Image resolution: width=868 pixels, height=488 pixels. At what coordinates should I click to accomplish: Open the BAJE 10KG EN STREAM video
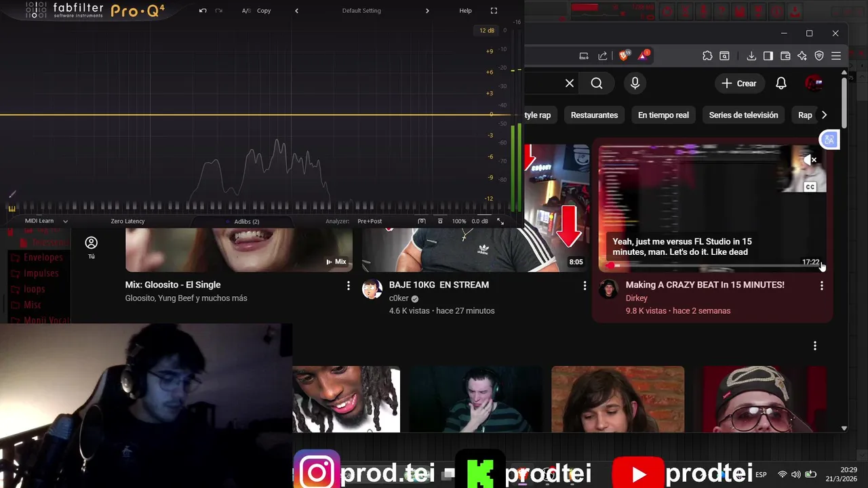coord(439,285)
